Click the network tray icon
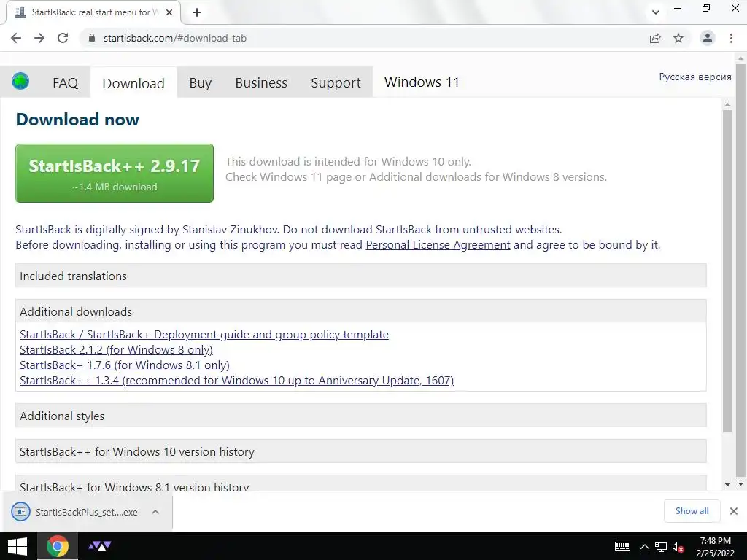 661,547
